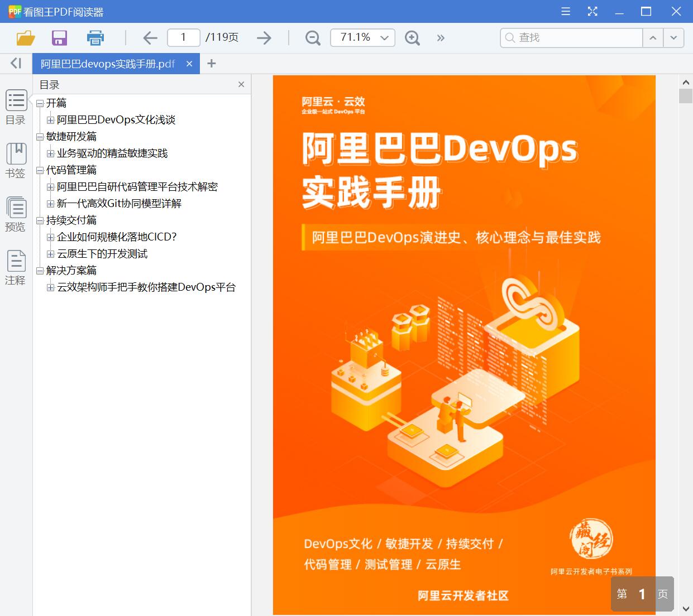Zoom out with the minus magnifier
693x616 pixels.
click(313, 37)
